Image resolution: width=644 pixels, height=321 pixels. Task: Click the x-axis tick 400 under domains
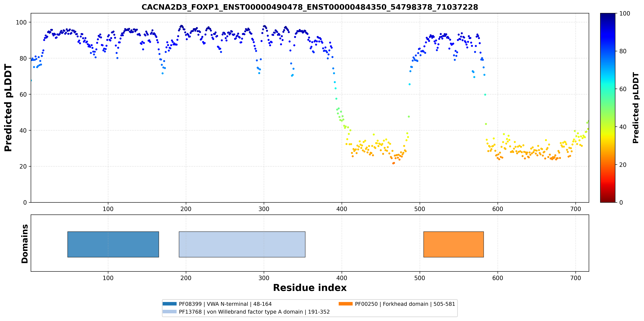[x=342, y=278]
